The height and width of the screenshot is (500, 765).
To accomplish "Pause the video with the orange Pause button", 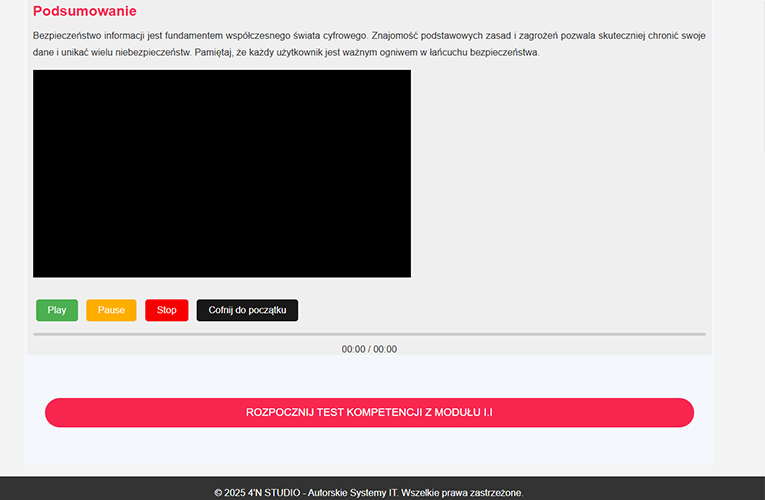I will (x=111, y=310).
